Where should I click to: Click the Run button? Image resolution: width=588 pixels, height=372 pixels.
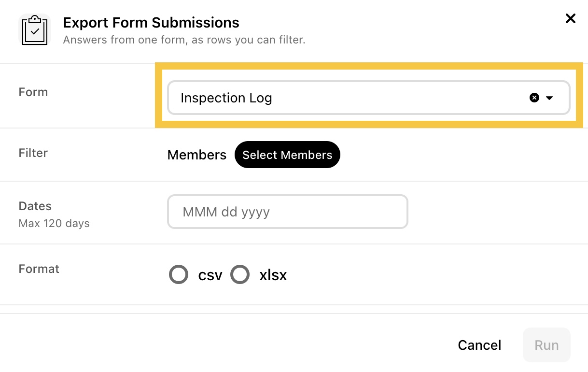pyautogui.click(x=546, y=345)
